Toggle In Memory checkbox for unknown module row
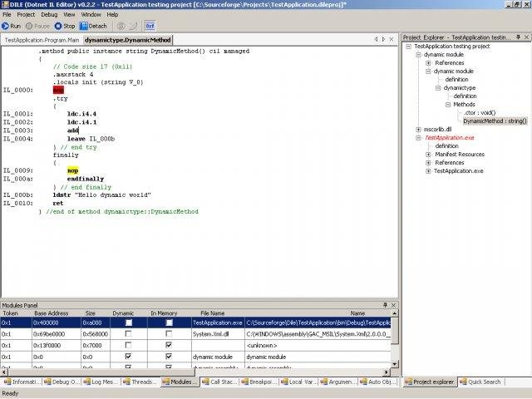 169,344
